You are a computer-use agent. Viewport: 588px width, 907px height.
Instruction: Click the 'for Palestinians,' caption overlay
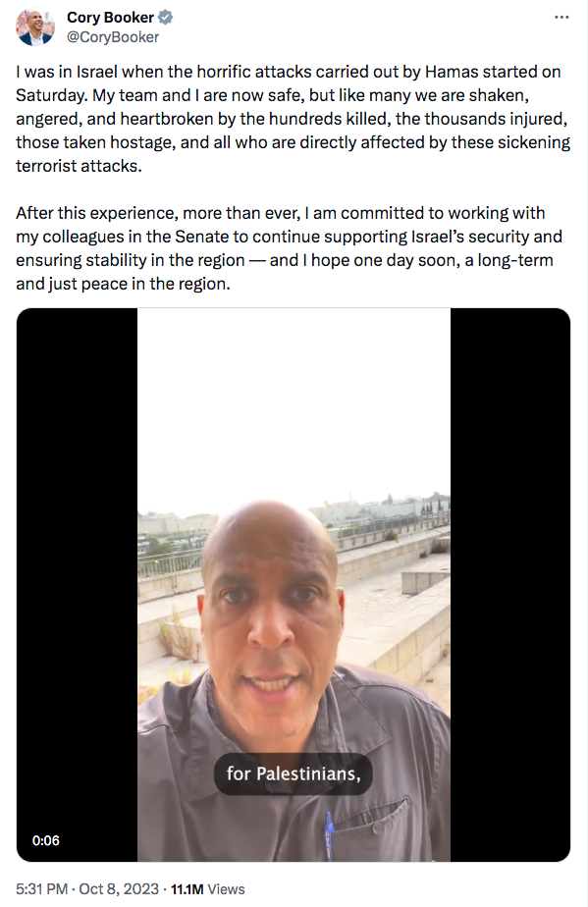pos(294,774)
